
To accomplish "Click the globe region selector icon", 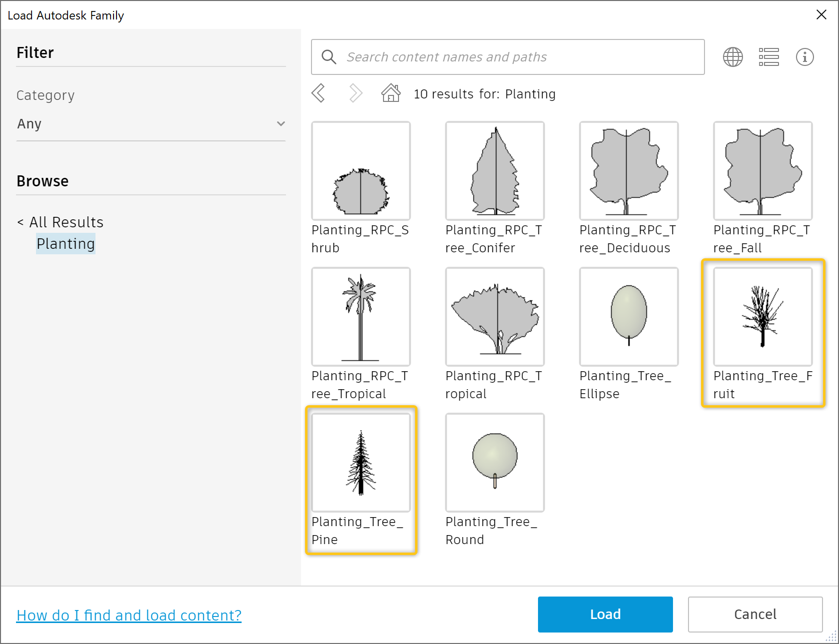I will 732,56.
